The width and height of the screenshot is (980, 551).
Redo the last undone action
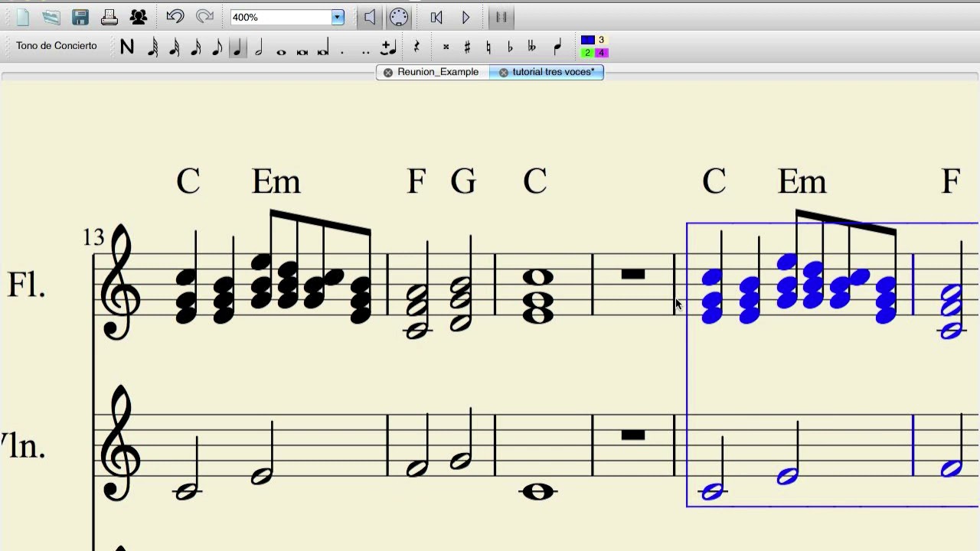pyautogui.click(x=204, y=17)
